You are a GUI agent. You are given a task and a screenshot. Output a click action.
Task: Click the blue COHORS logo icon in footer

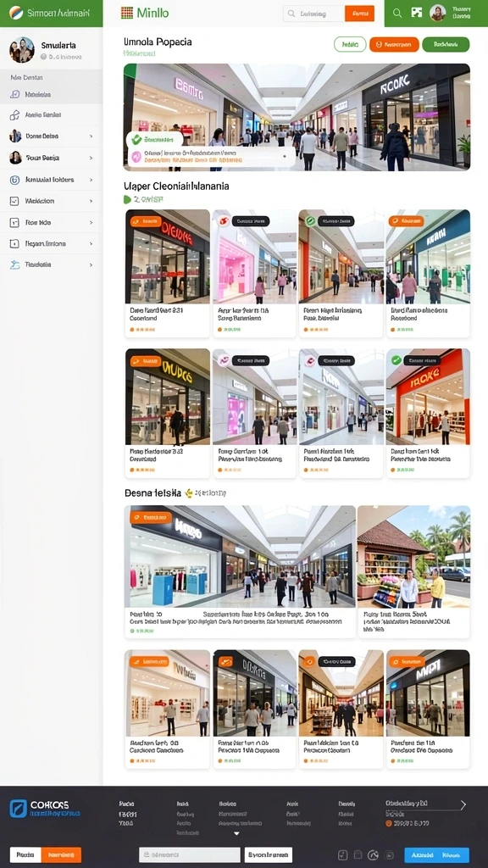[x=18, y=809]
